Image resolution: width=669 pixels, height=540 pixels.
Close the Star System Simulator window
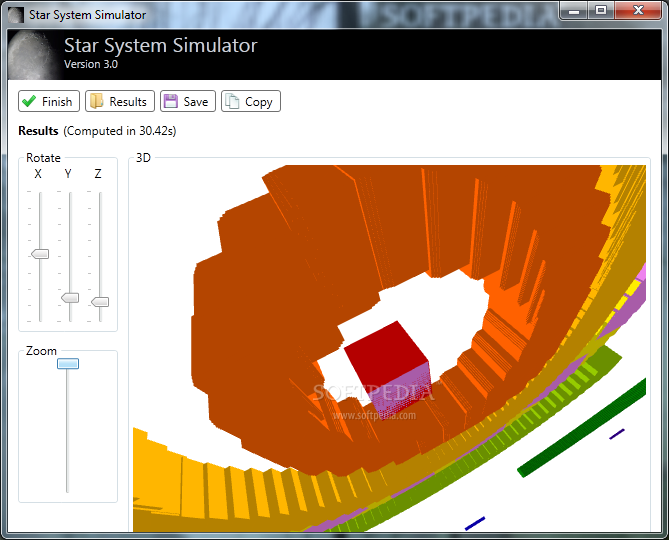tap(638, 11)
